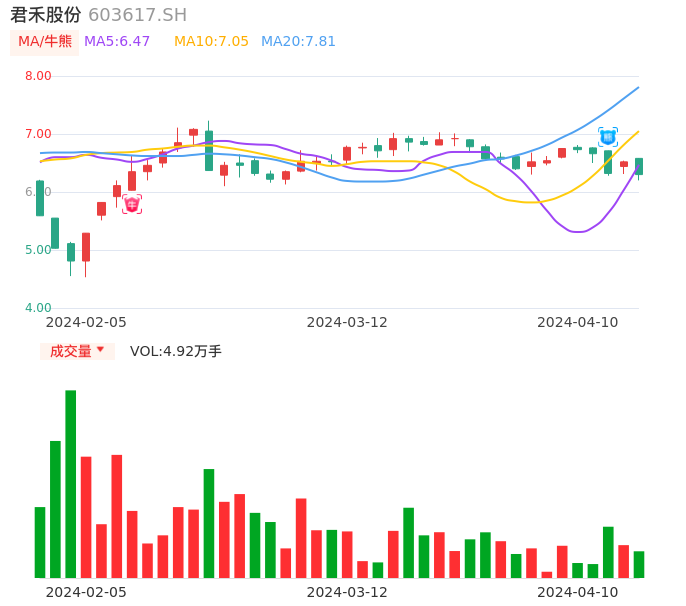Toggle the MA10 line legend
Viewport: 686px width, 606px height.
(211, 42)
